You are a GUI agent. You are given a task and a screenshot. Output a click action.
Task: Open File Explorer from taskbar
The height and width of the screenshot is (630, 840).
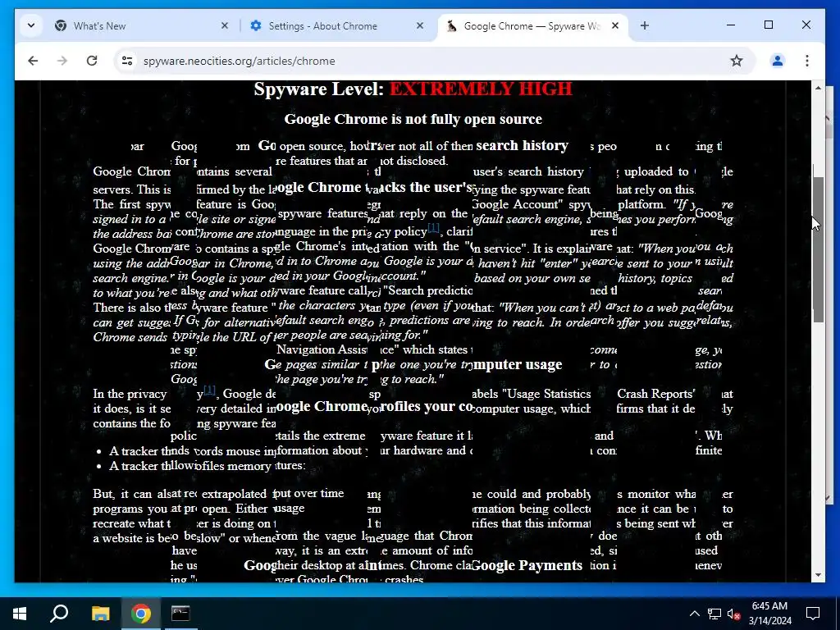[x=100, y=614]
